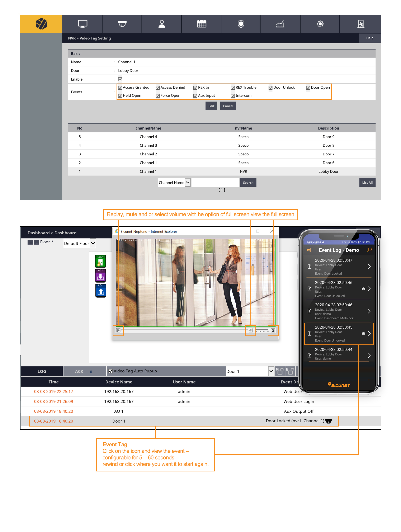The height and width of the screenshot is (532, 401).
Task: Toggle the Enable checkbox
Action: (120, 79)
